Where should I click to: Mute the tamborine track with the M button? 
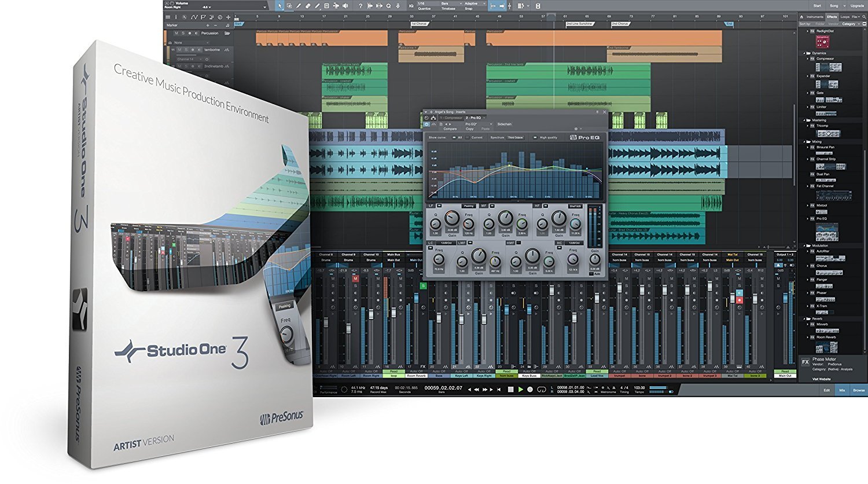179,50
